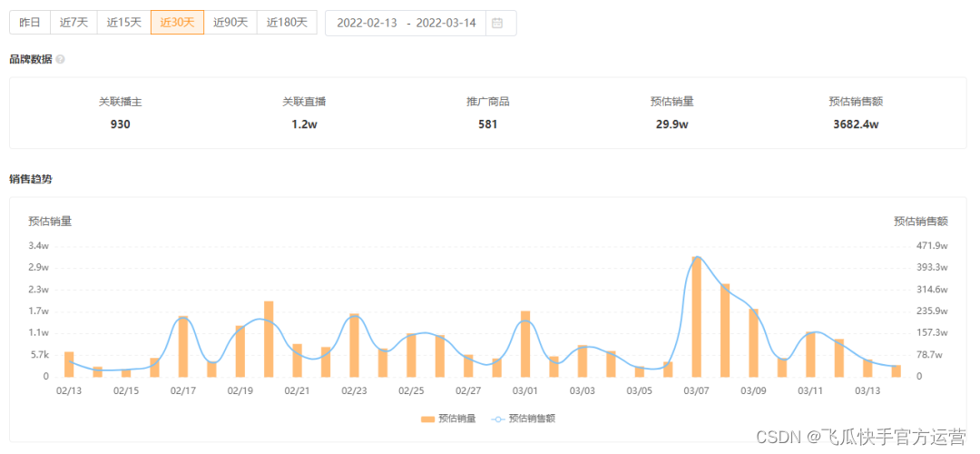Select the 近180天 time range tab

(x=287, y=23)
